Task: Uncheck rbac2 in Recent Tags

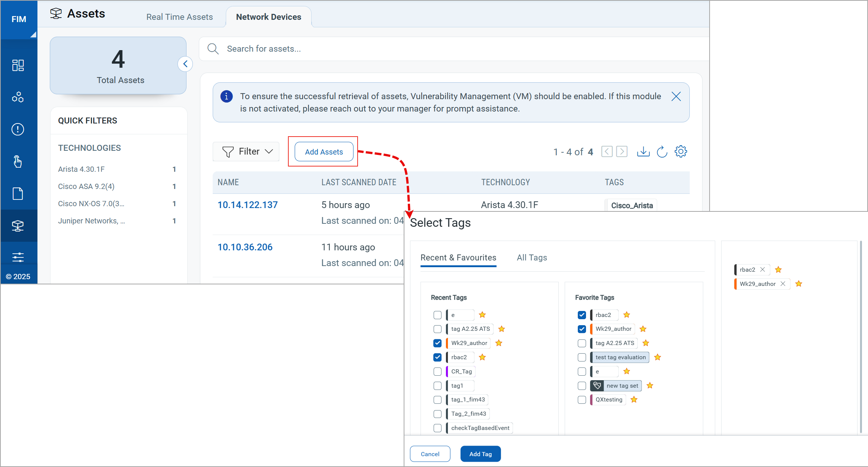Action: (437, 357)
